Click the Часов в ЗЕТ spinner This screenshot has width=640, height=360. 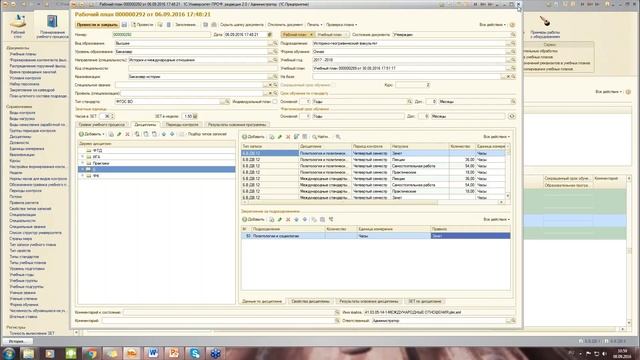(113, 116)
